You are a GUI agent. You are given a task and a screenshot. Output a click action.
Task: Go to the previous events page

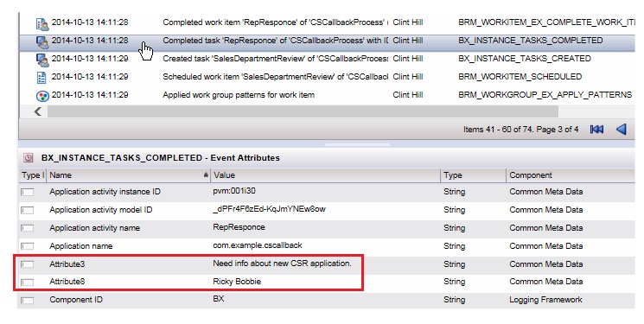tap(622, 130)
